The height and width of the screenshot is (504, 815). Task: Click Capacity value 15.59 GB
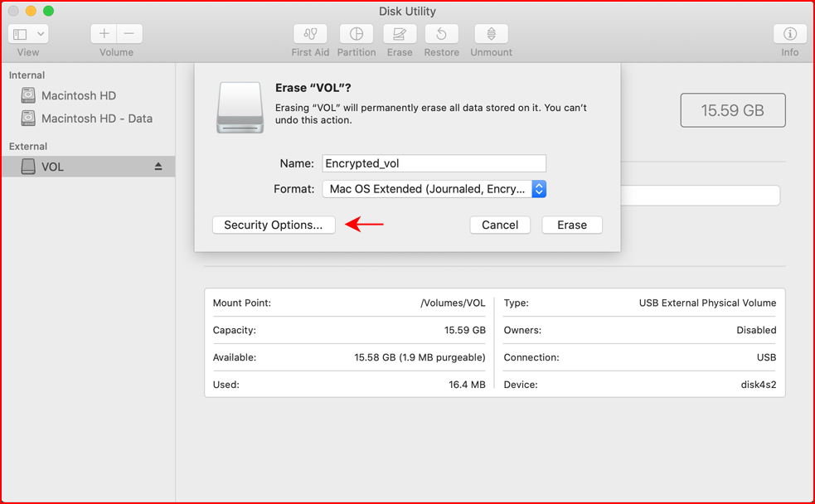[464, 330]
